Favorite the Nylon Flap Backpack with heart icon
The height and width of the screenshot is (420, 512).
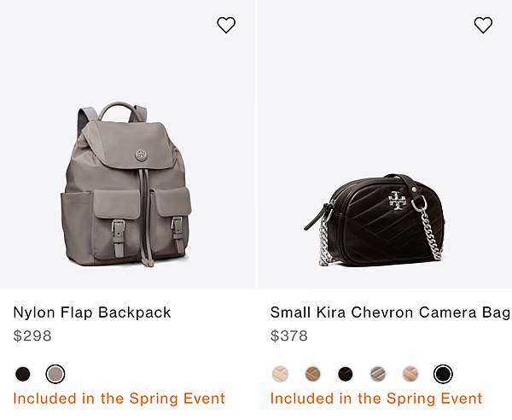point(226,25)
